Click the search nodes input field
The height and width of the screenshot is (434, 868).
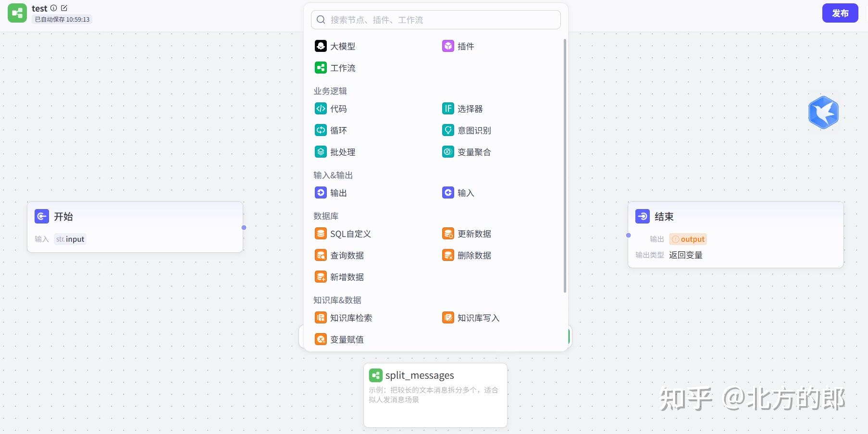click(436, 20)
